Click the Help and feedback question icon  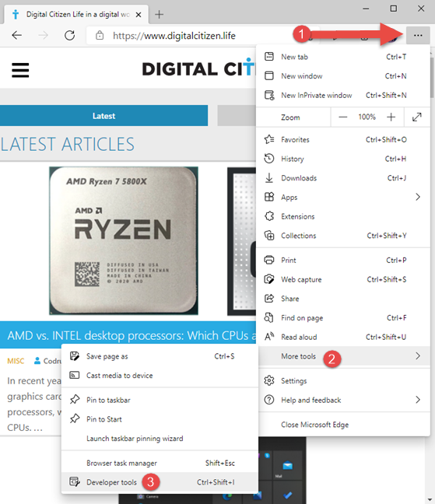[269, 400]
